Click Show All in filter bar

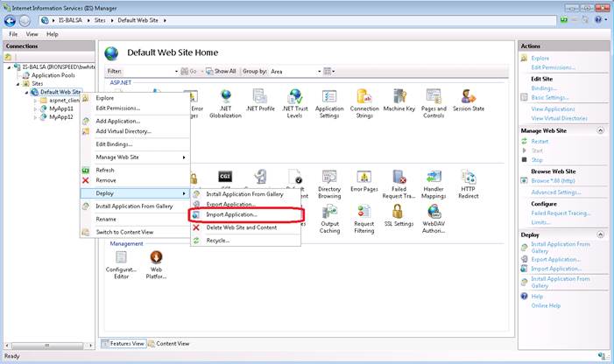pos(221,72)
